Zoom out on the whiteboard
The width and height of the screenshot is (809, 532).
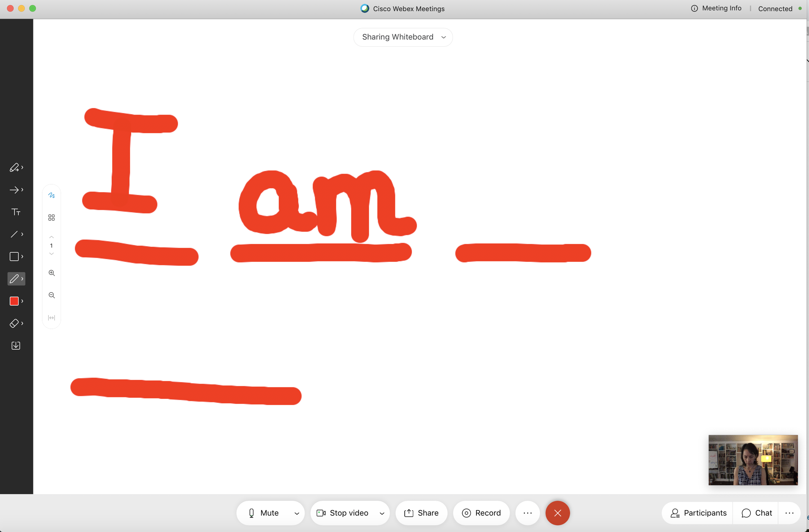point(52,295)
